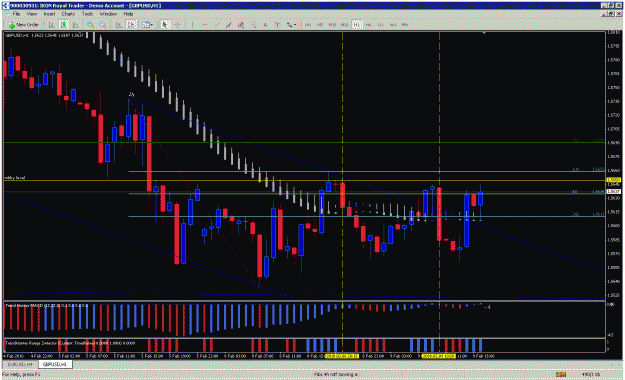Image resolution: width=625 pixels, height=380 pixels.
Task: Select the crosshair tool
Action: [177, 25]
